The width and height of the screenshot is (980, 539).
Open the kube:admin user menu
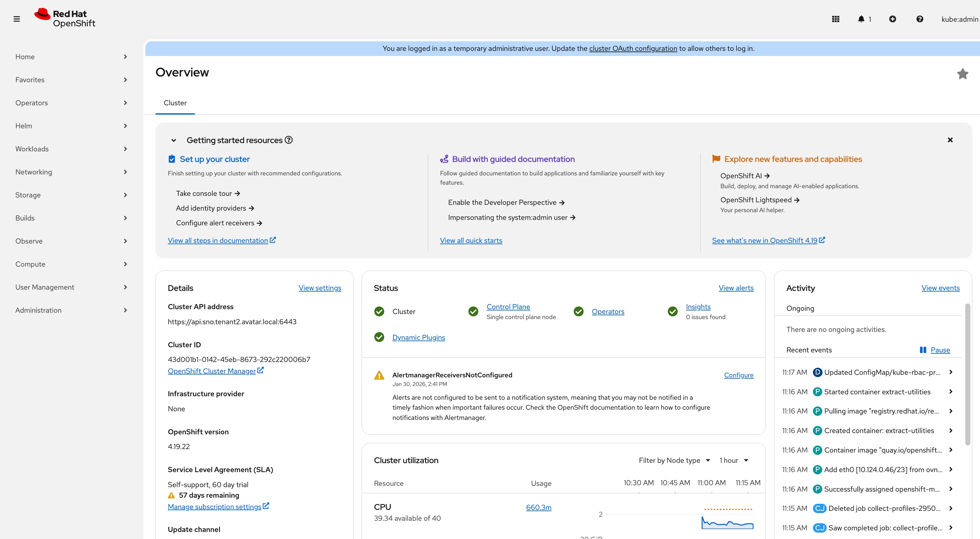pos(960,19)
